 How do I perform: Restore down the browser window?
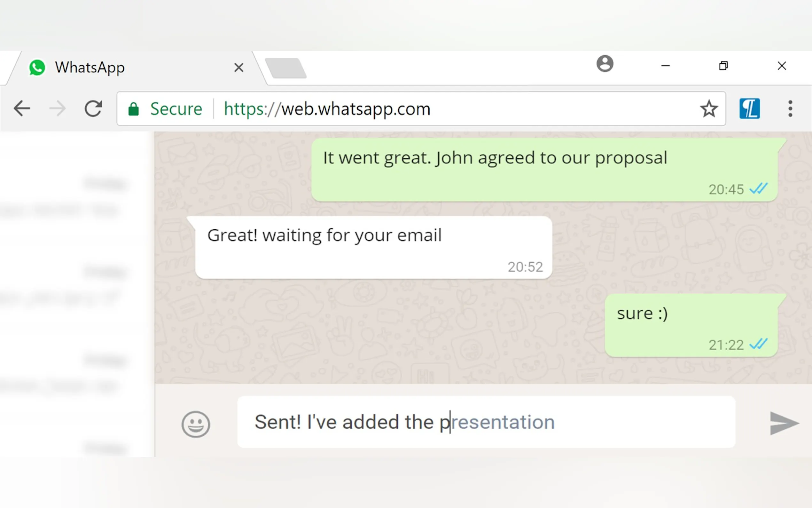point(723,66)
